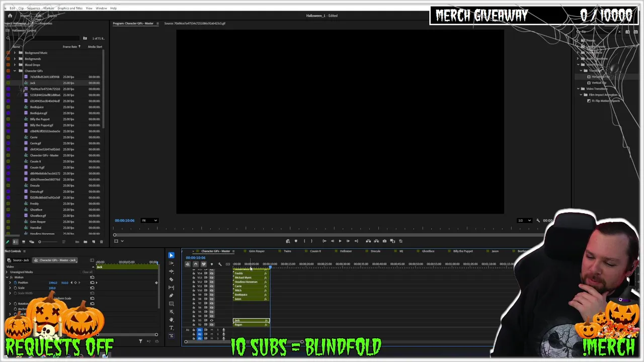The width and height of the screenshot is (644, 362).
Task: Click the timeline horizontal zoom scrollbar
Action: (244, 342)
